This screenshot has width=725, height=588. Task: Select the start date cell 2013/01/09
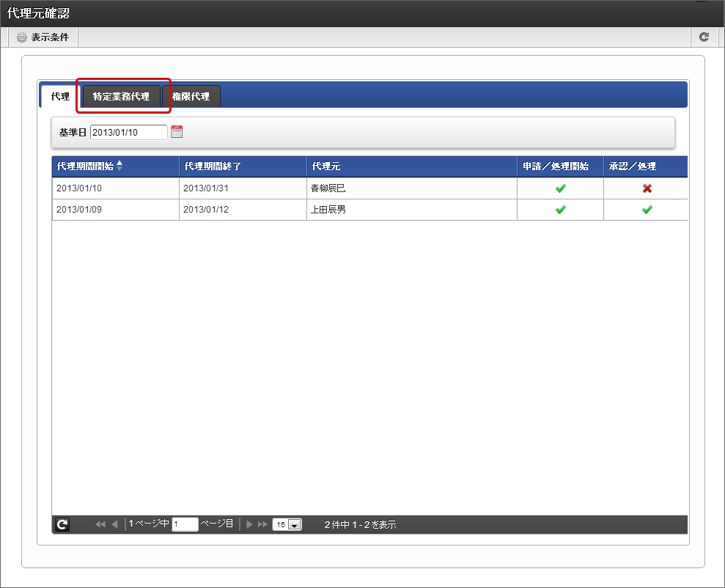tap(116, 210)
